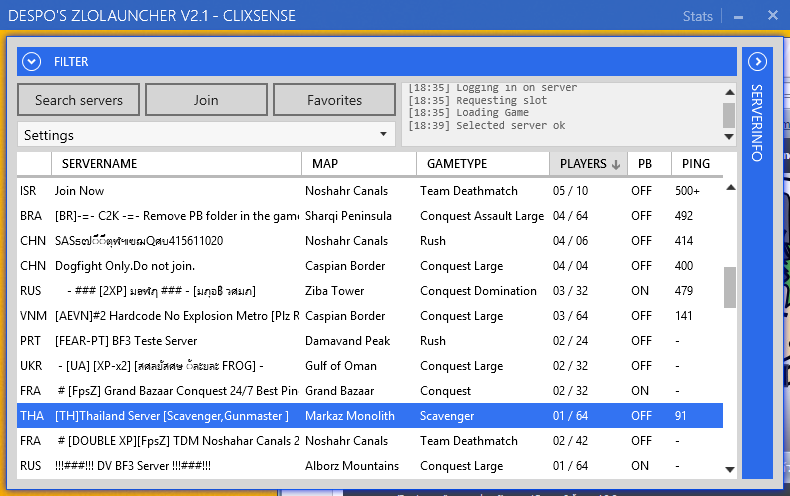Sort by MAP column header
The width and height of the screenshot is (790, 496).
coord(359,164)
